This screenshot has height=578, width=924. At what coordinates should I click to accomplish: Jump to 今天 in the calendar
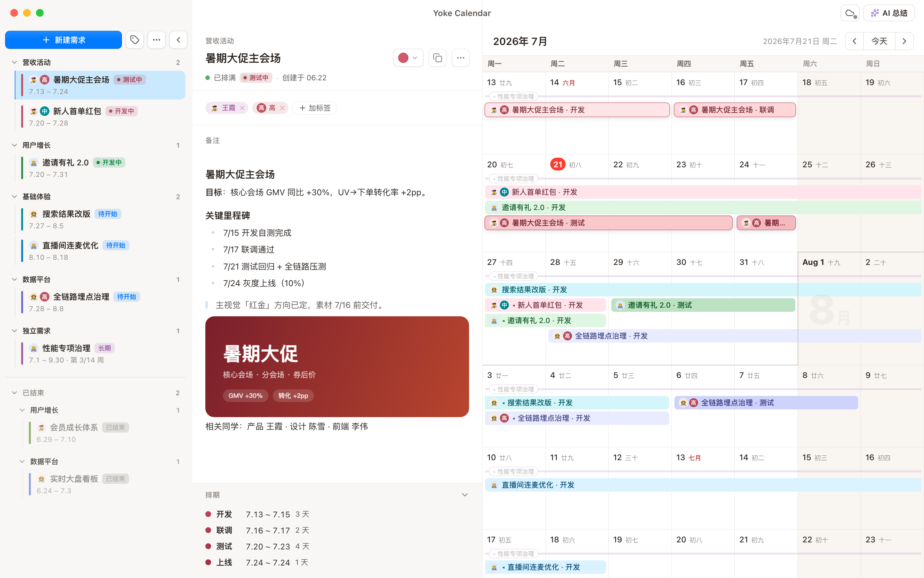pos(879,41)
